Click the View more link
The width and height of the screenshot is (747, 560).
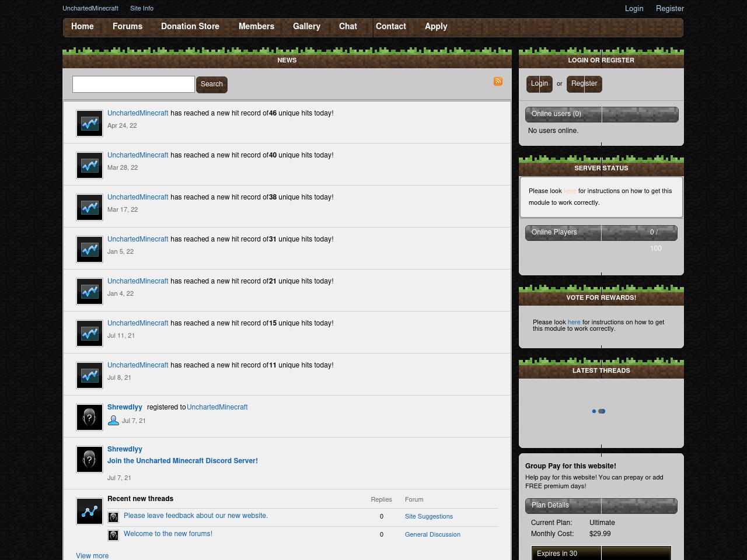coord(92,556)
